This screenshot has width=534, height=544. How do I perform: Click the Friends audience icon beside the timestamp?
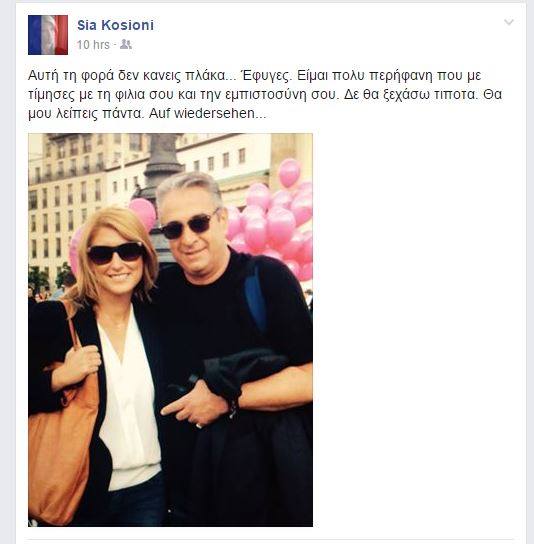tap(126, 44)
